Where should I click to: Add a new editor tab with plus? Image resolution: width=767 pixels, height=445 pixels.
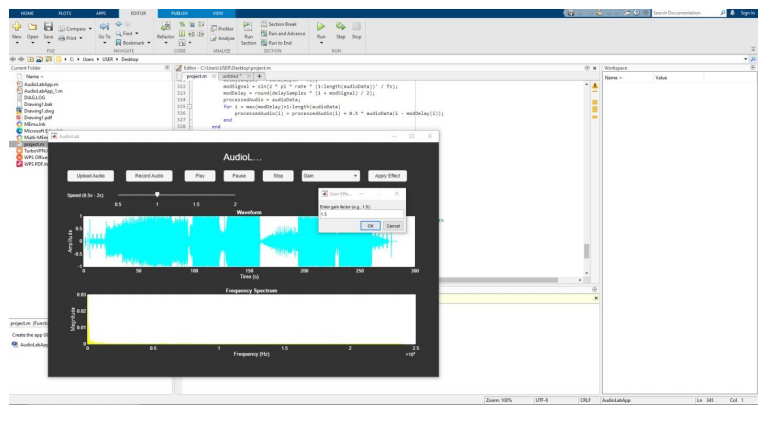[259, 76]
